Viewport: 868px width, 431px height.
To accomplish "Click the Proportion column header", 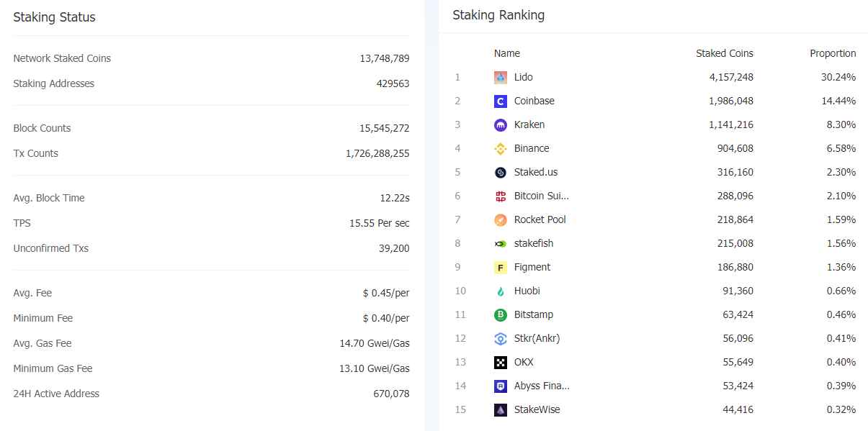I will pyautogui.click(x=833, y=53).
